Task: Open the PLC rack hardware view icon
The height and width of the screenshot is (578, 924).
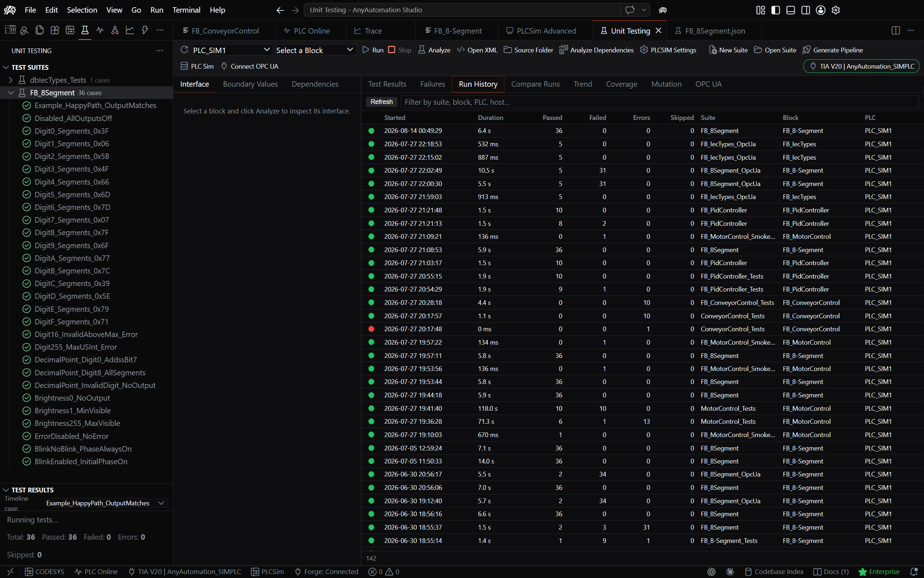Action: pos(10,30)
